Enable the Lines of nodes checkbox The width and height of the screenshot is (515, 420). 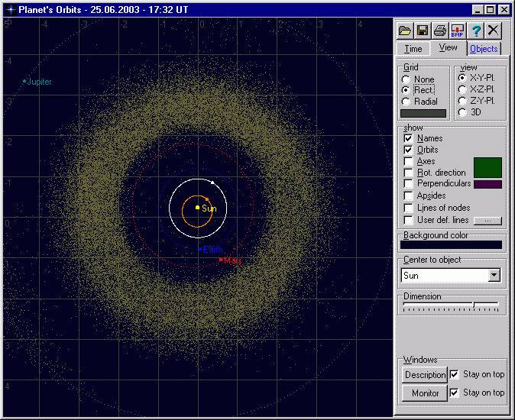coord(408,208)
